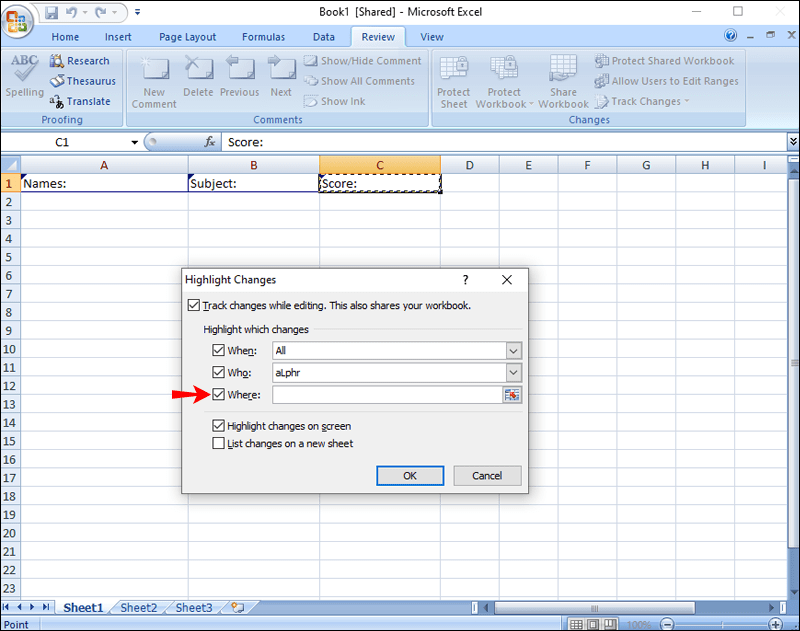The height and width of the screenshot is (631, 800).
Task: Click Share Workbook
Action: coord(563,82)
